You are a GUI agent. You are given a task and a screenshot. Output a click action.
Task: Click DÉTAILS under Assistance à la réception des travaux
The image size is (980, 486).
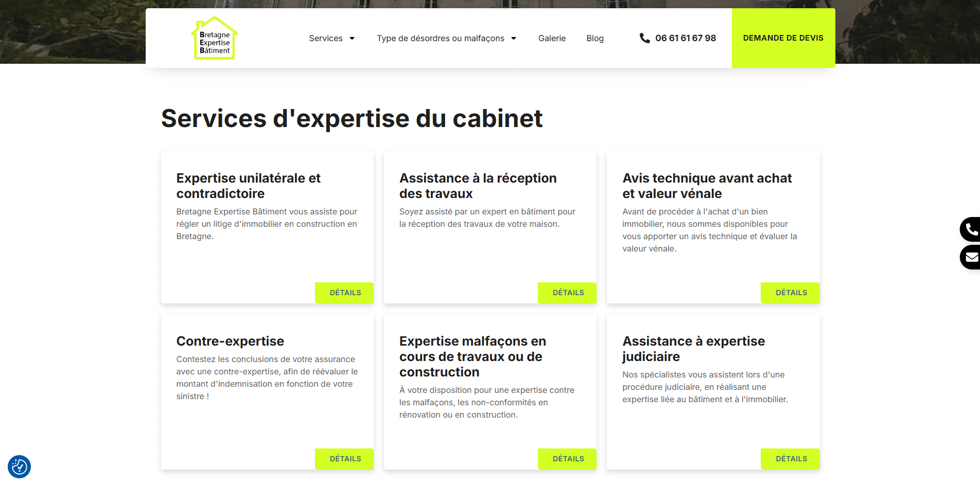pos(567,293)
